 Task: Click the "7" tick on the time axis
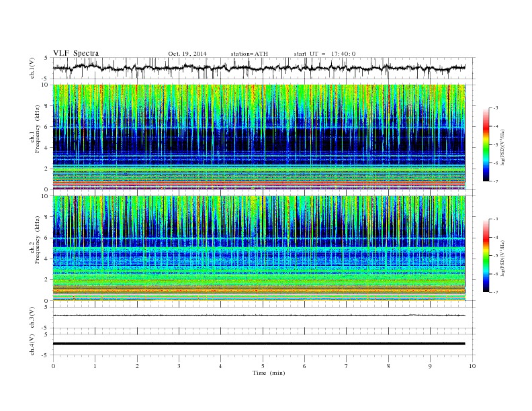347,366
